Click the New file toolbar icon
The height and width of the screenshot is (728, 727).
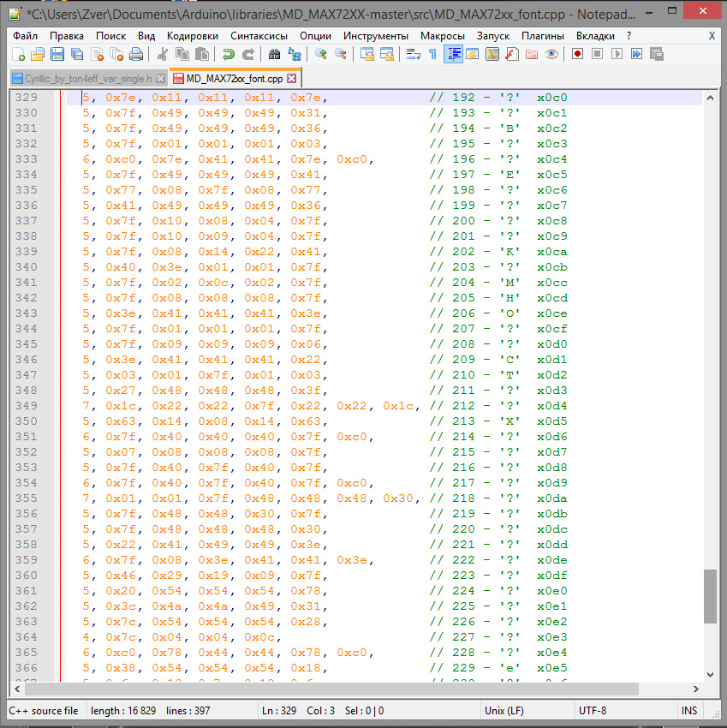point(18,54)
